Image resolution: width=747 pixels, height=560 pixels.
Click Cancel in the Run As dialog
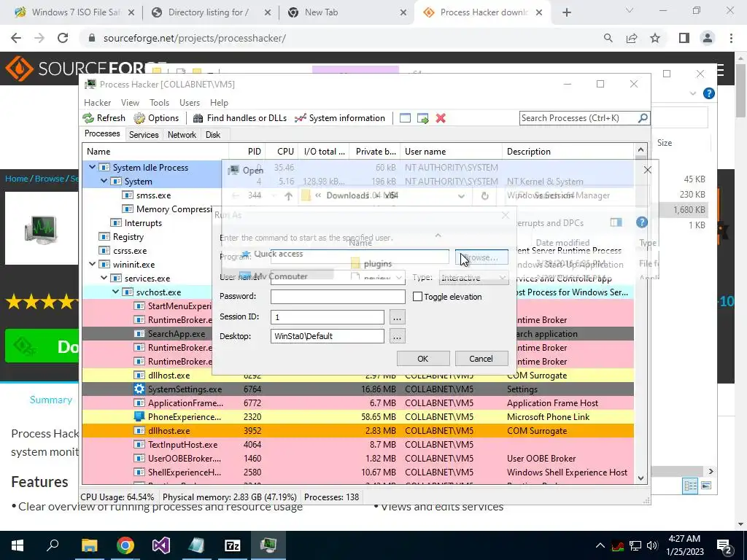pyautogui.click(x=481, y=359)
